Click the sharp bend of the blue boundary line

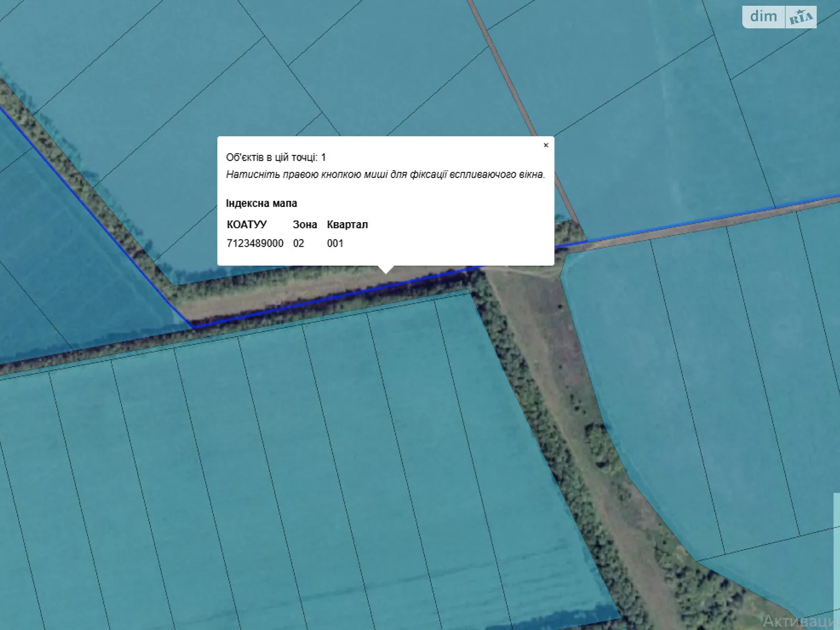(x=194, y=327)
